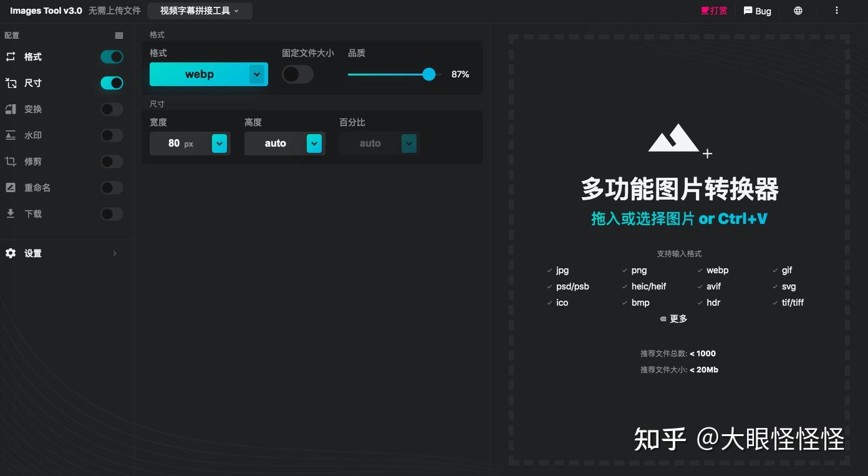Image resolution: width=868 pixels, height=476 pixels.
Task: Click the 重命名 rename icon in sidebar
Action: [x=11, y=188]
